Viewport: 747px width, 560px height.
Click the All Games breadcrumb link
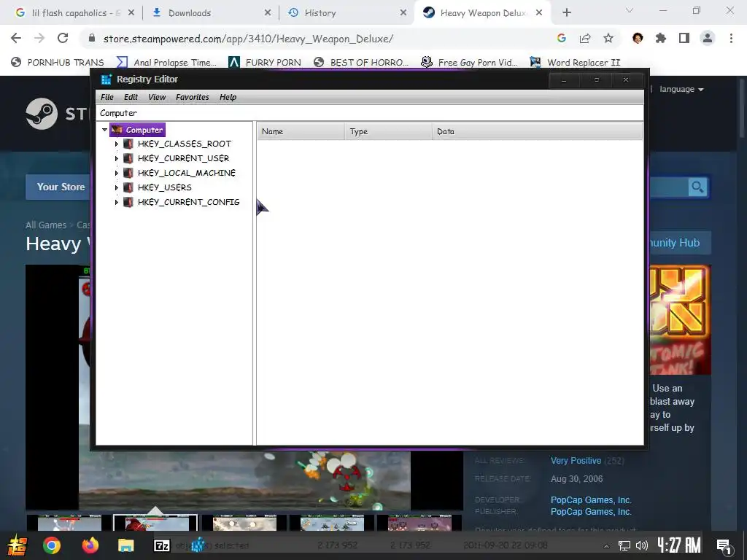click(x=46, y=225)
